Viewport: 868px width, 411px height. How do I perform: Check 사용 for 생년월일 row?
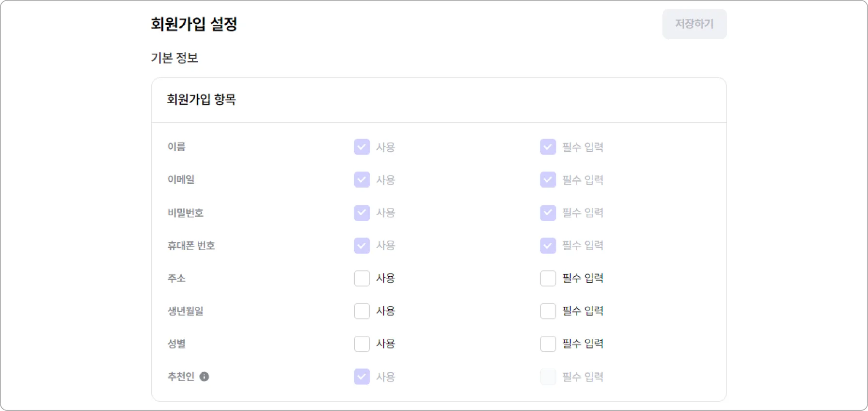(x=362, y=311)
